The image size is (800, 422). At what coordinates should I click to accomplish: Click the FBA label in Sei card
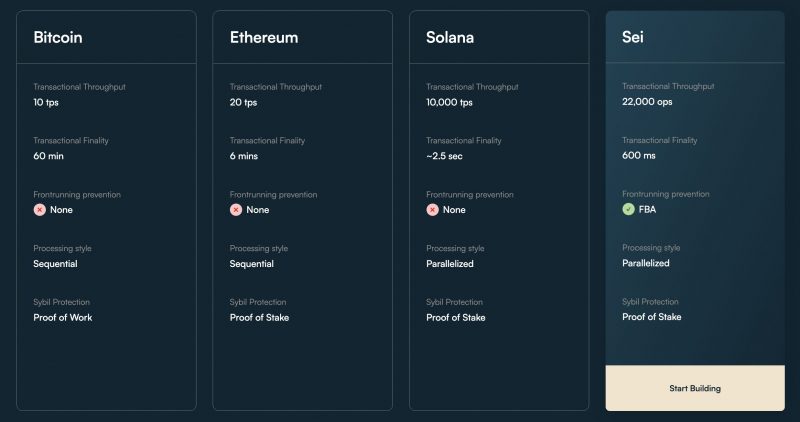pos(647,209)
